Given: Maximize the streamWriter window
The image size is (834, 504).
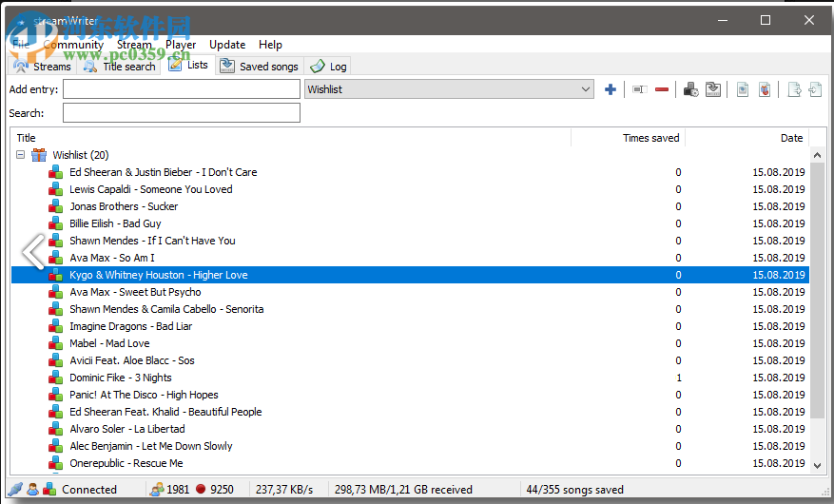Looking at the screenshot, I should coord(766,20).
